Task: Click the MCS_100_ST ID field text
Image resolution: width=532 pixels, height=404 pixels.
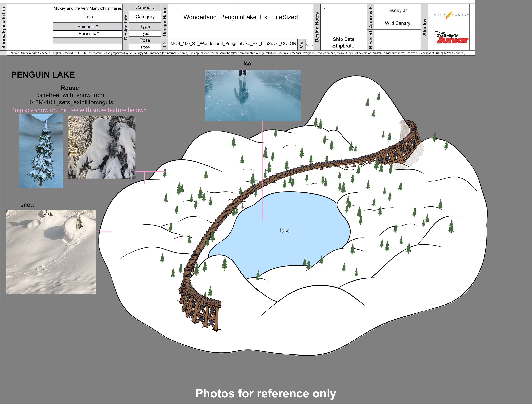Action: coord(233,44)
